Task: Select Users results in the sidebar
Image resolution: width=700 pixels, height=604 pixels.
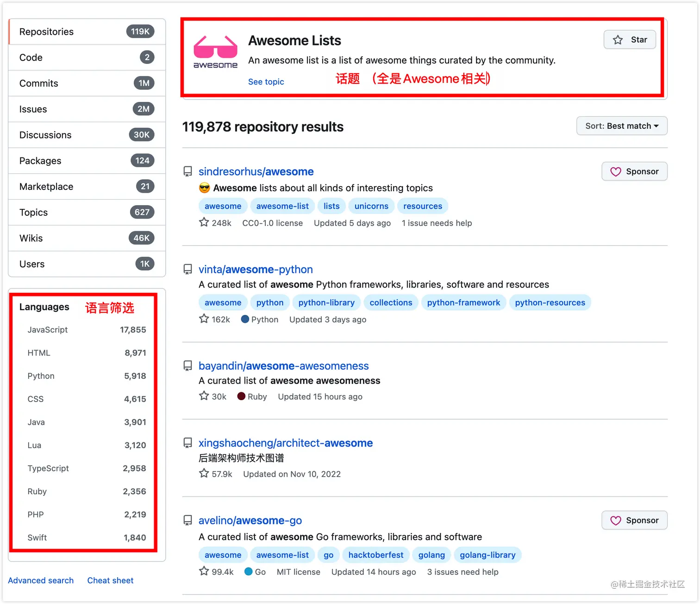Action: 87,264
